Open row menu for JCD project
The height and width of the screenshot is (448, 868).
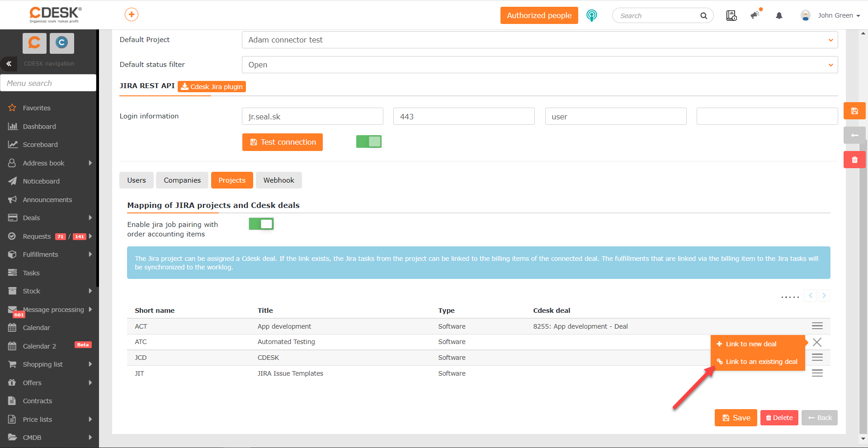(x=817, y=358)
